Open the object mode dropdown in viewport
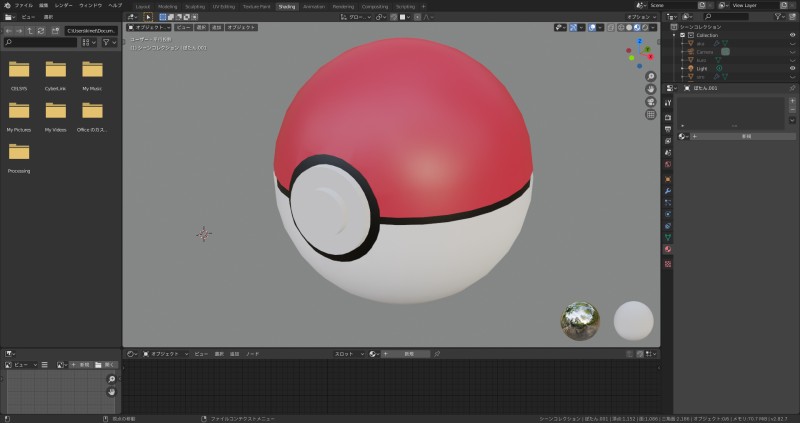Viewport: 800px width, 423px height. click(x=150, y=28)
